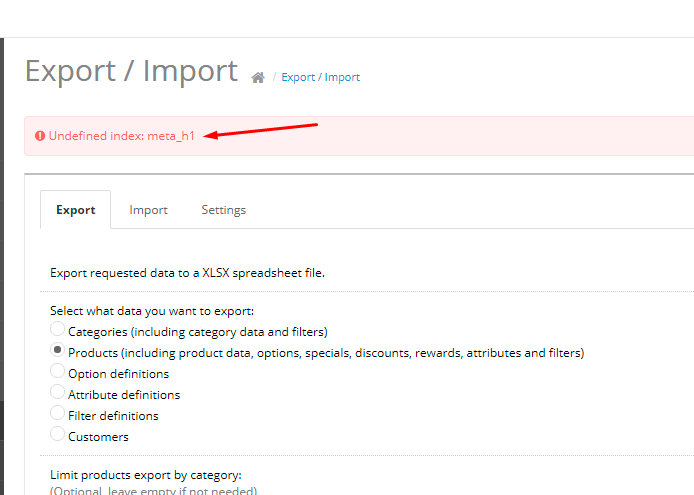Select the Customers radio button
This screenshot has height=495, width=694.
[x=57, y=433]
